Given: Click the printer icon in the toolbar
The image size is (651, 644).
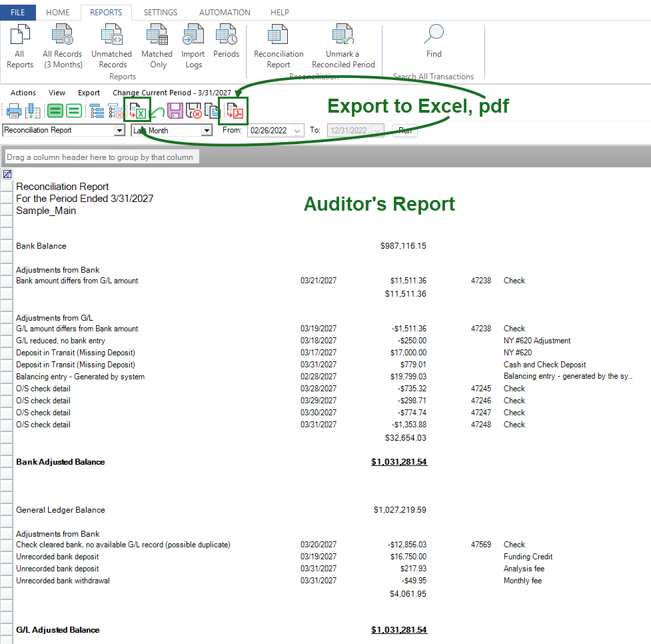Looking at the screenshot, I should [x=14, y=111].
